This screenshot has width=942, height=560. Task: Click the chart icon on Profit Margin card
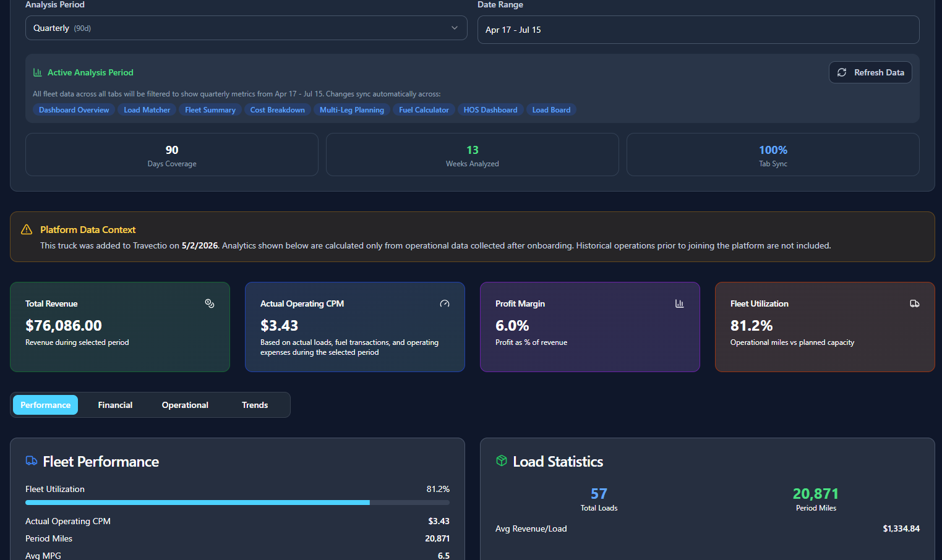(680, 303)
